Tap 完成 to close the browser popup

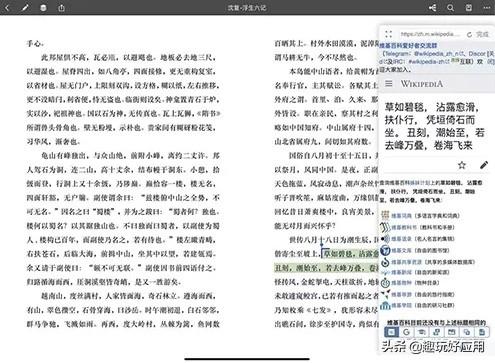pyautogui.click(x=482, y=34)
